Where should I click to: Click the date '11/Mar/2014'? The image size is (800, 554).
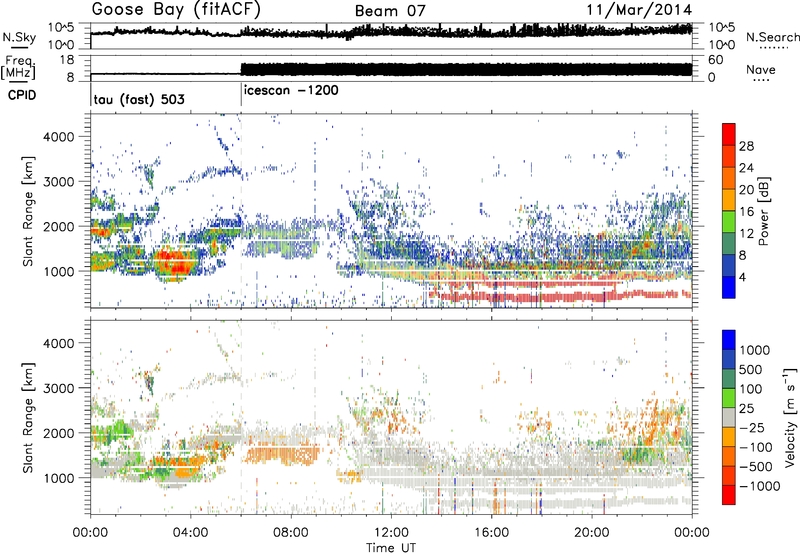pyautogui.click(x=639, y=10)
